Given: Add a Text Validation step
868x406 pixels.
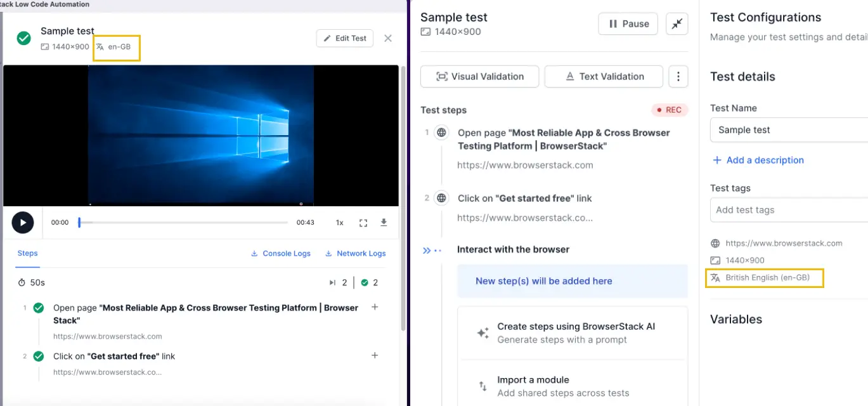Looking at the screenshot, I should click(x=604, y=77).
